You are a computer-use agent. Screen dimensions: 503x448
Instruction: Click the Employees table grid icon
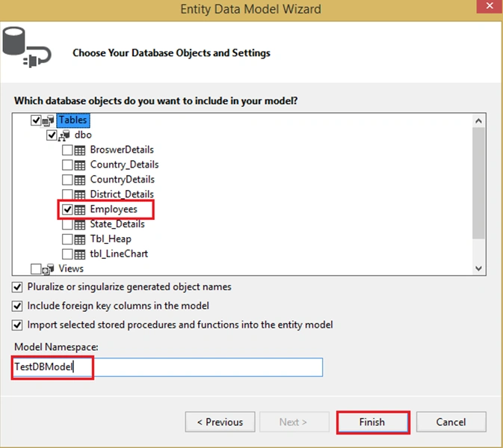80,209
